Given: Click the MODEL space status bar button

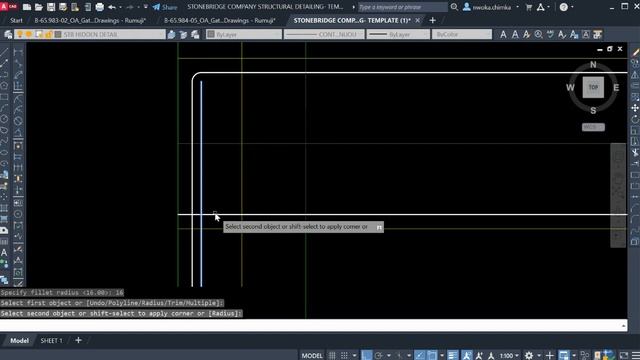Looking at the screenshot, I should point(312,356).
